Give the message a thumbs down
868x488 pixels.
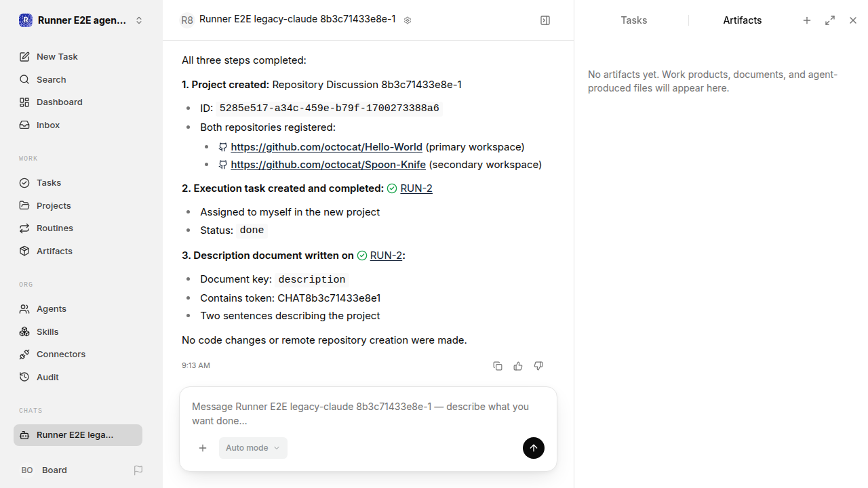(538, 366)
